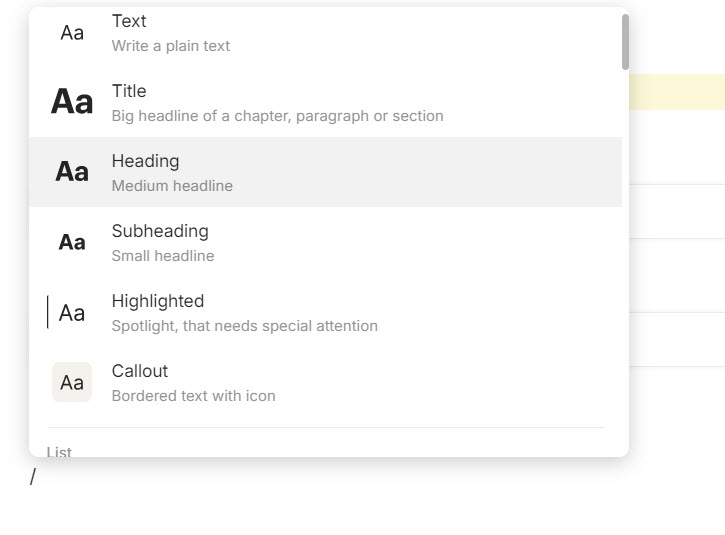Click 'Write a plain text' description
725x535 pixels.
pos(171,46)
